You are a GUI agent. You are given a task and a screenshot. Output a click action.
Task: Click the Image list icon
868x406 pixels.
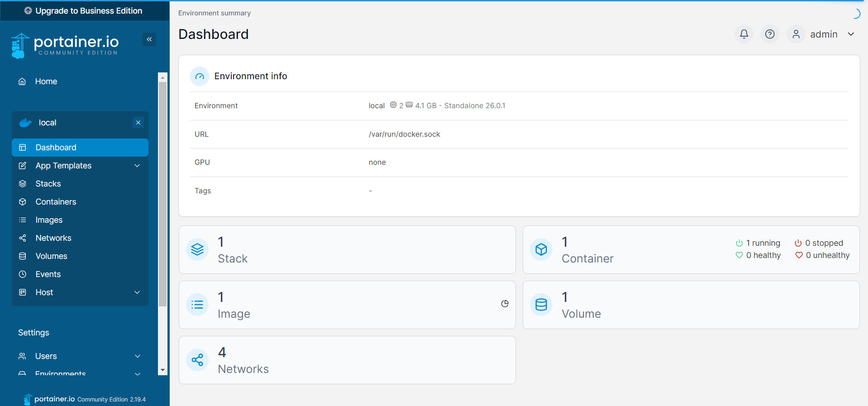[x=197, y=305]
